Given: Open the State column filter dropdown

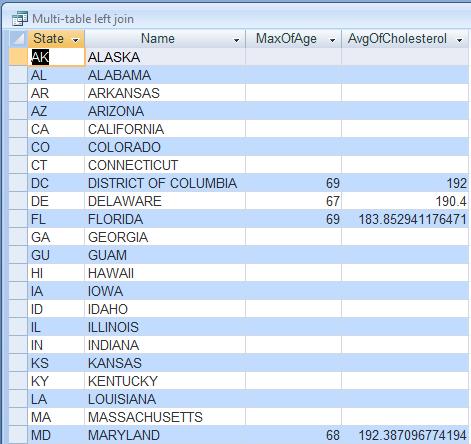Looking at the screenshot, I should [76, 40].
